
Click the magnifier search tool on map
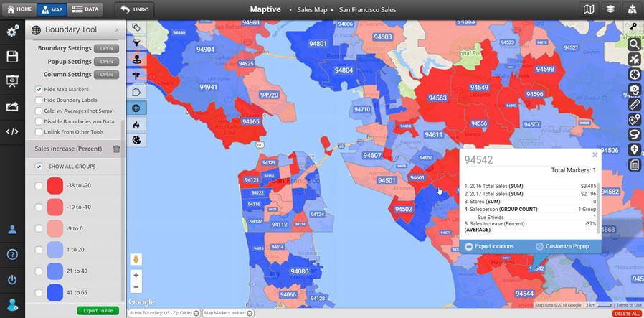coord(634,44)
